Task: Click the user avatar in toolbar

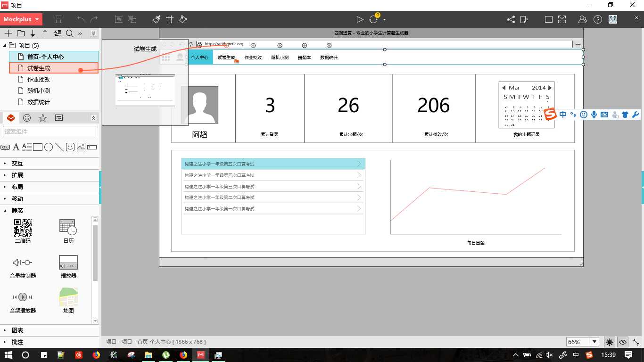Action: 613,19
